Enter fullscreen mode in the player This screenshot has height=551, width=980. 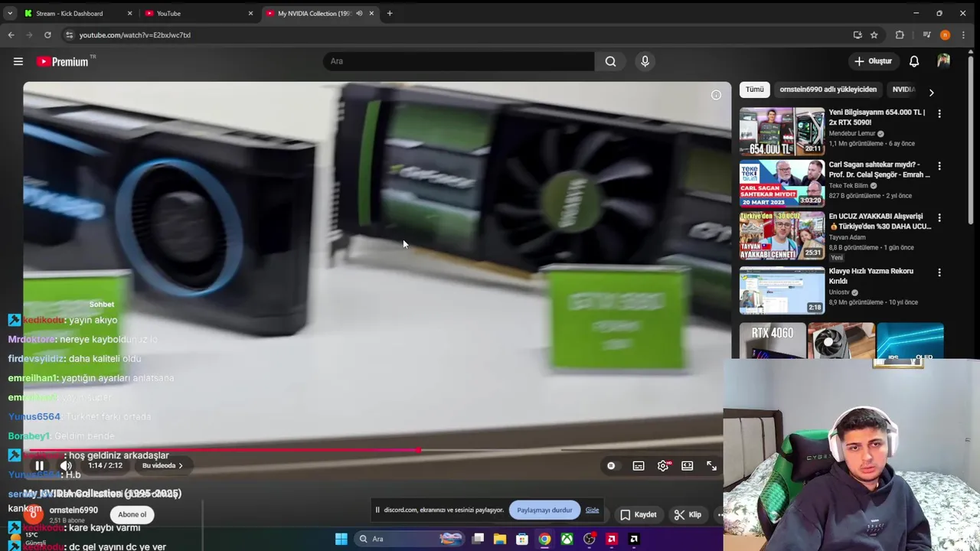[711, 465]
